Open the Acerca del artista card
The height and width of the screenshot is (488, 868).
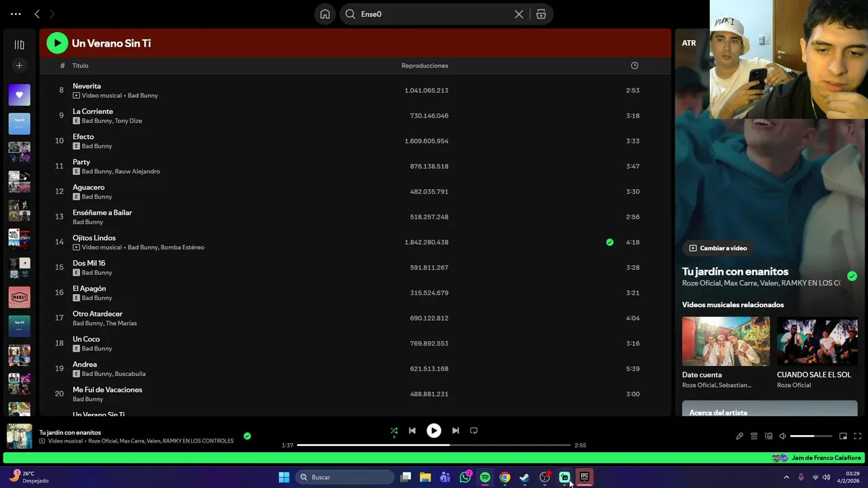coord(770,408)
